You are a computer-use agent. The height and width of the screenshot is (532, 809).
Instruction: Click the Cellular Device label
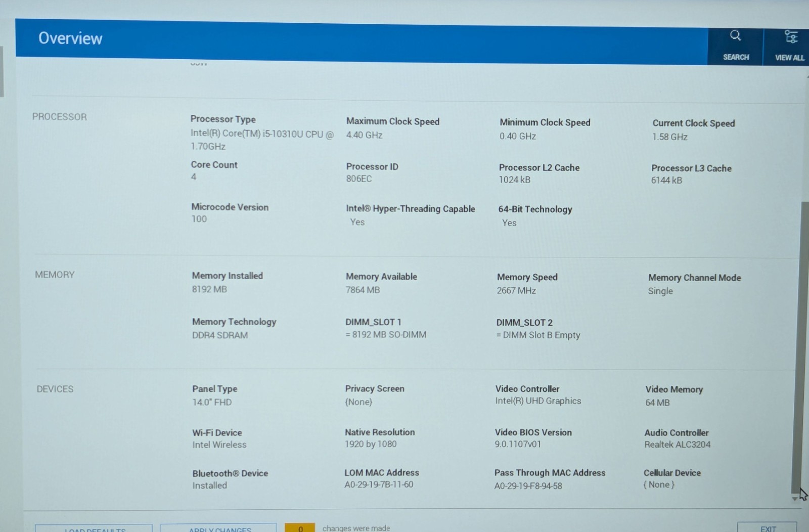(x=672, y=473)
